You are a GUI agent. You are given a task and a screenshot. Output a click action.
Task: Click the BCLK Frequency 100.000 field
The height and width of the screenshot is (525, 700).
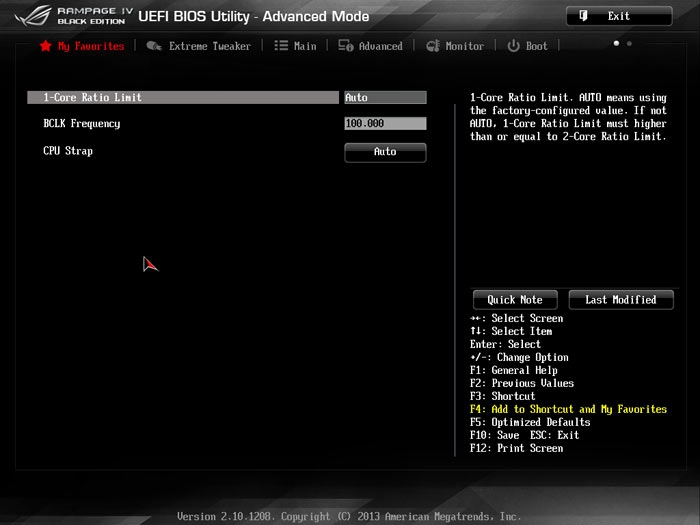tap(385, 124)
